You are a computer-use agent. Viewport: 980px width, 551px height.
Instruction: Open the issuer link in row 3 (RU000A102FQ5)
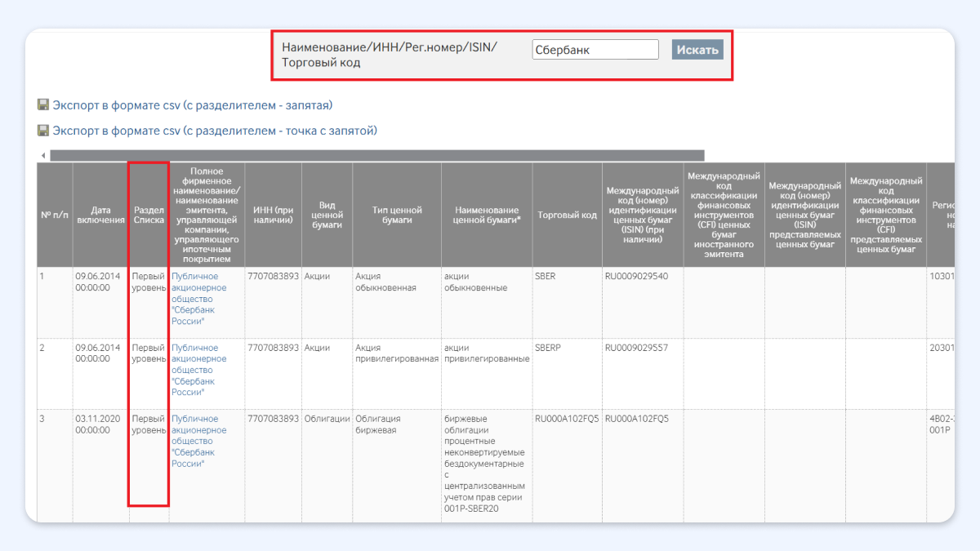click(199, 441)
